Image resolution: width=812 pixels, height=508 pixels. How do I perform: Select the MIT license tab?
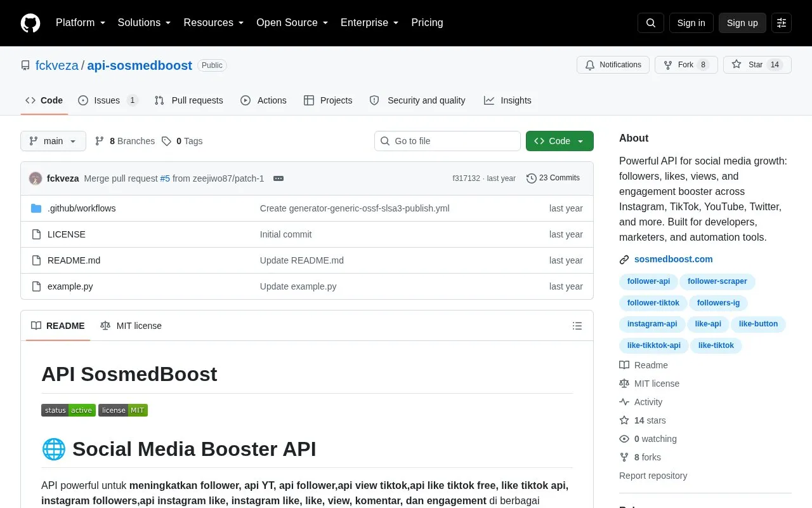point(131,326)
